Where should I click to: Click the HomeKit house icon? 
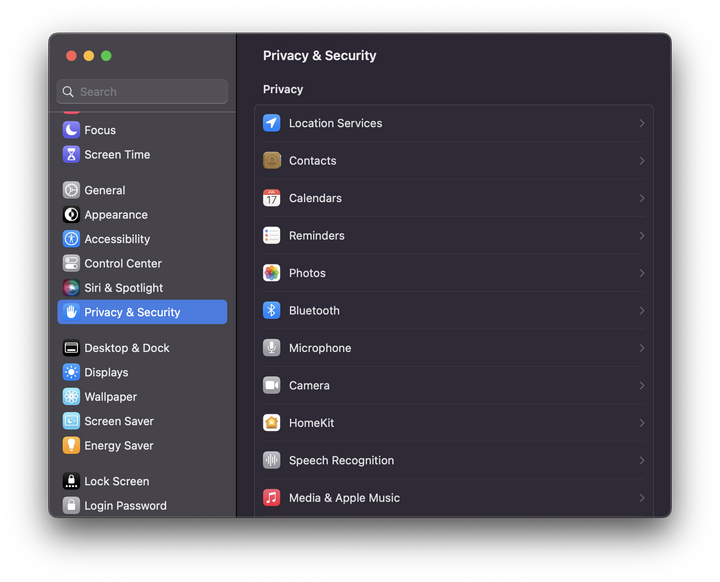coord(271,423)
